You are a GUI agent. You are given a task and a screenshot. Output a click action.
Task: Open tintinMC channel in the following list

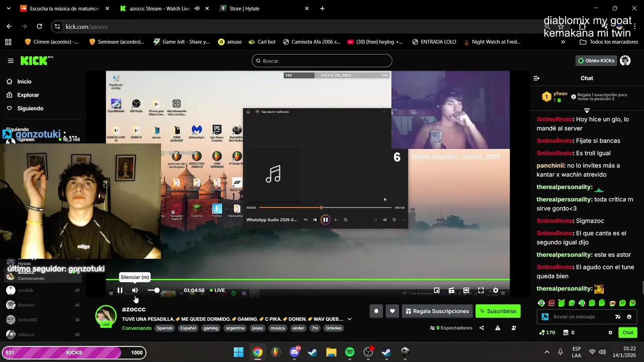[x=43, y=320]
